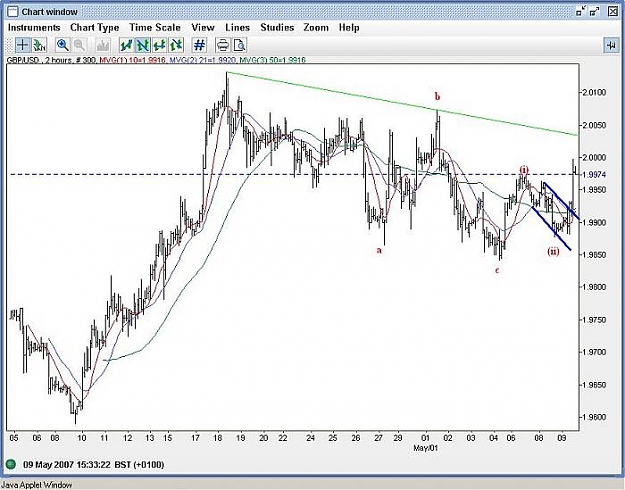Image resolution: width=625 pixels, height=490 pixels.
Task: Click the Java Applet Window status text
Action: pyautogui.click(x=37, y=485)
